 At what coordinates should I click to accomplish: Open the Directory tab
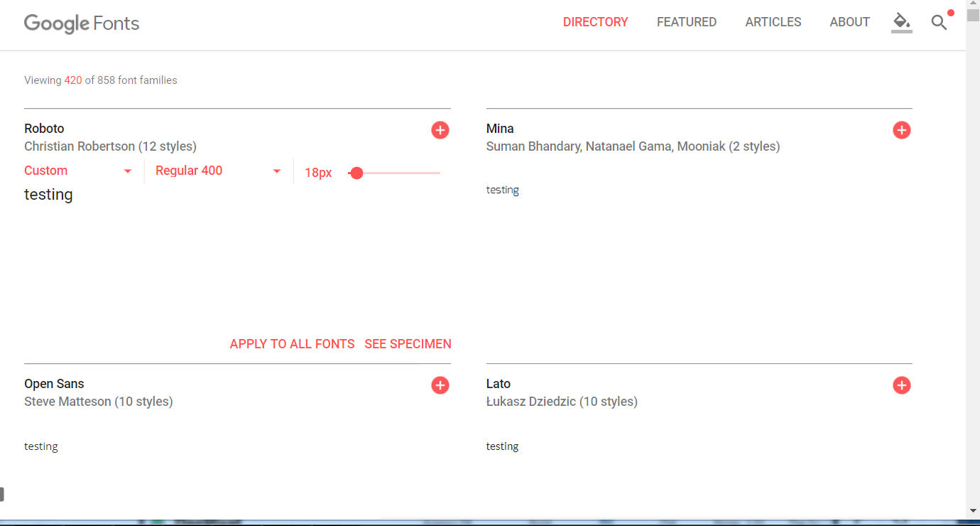click(x=595, y=22)
